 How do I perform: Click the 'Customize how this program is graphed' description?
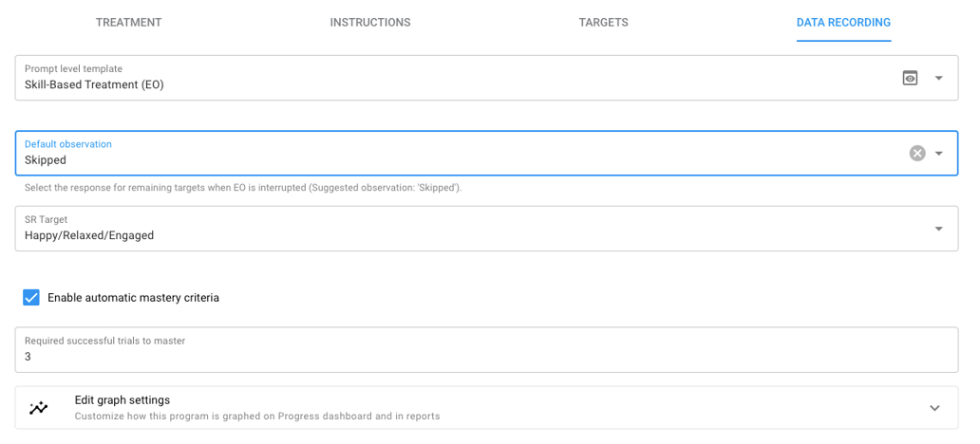point(257,416)
